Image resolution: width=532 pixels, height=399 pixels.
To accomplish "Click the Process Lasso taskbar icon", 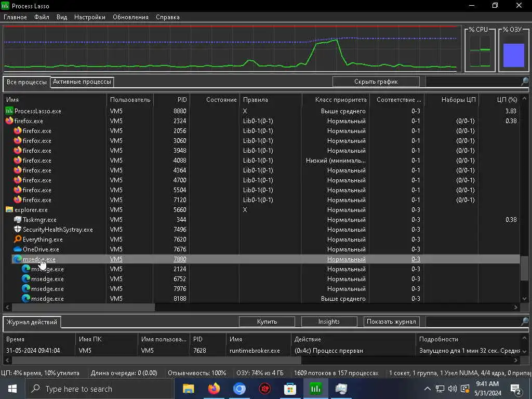I will [315, 389].
